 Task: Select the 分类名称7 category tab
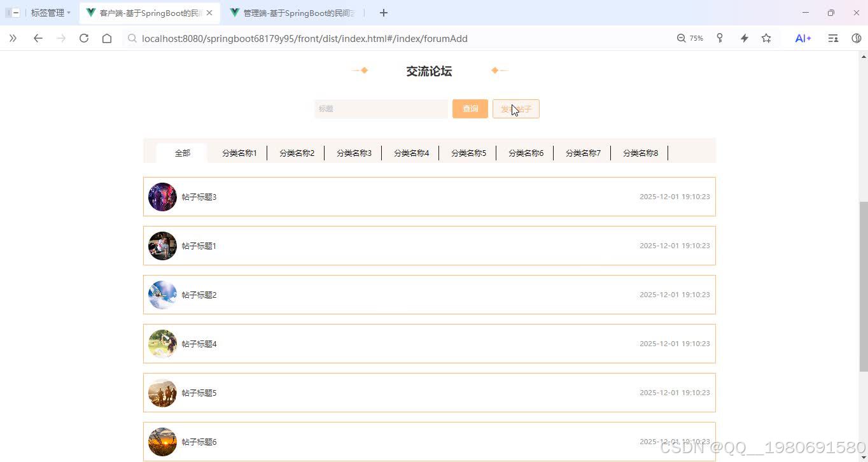[583, 153]
